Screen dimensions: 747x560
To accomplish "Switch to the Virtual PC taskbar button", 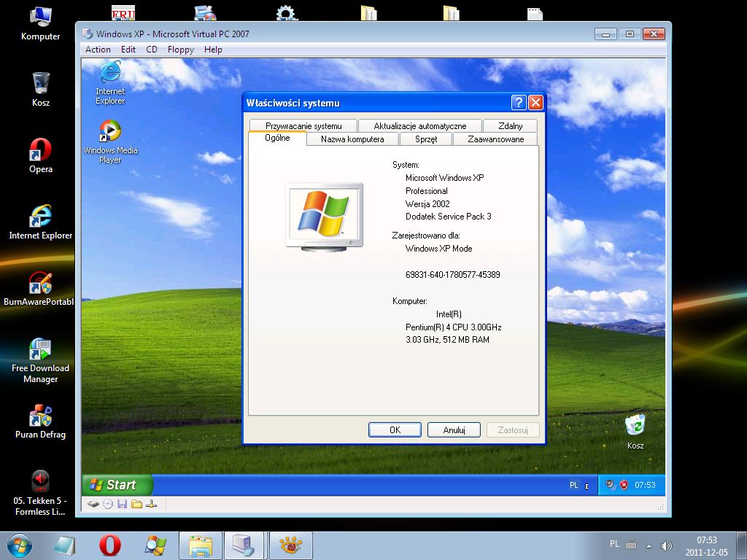I will click(x=244, y=545).
